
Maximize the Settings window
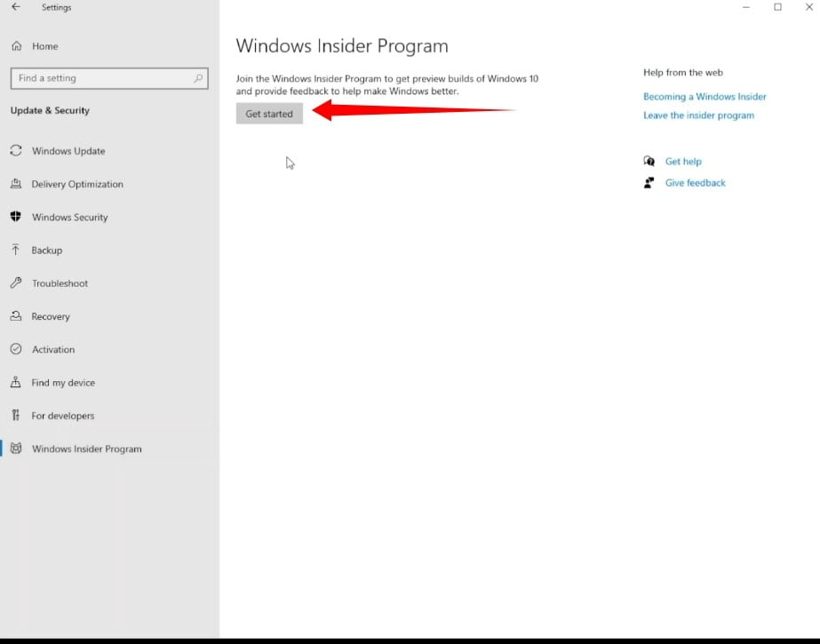pos(777,7)
